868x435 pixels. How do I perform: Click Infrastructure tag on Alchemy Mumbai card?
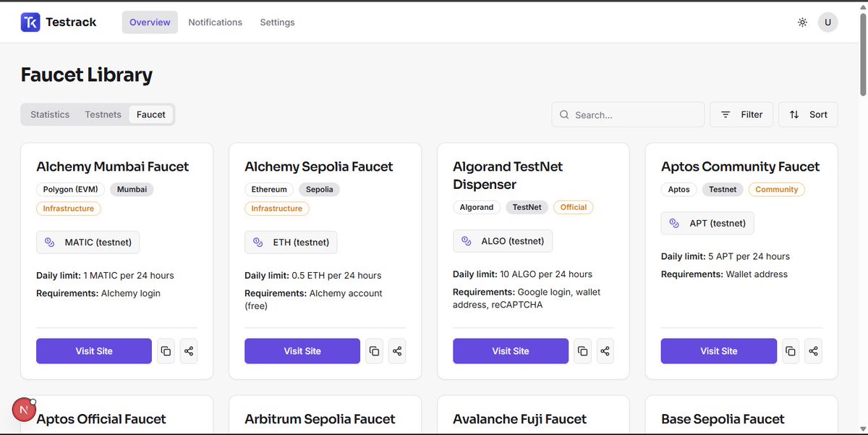(x=69, y=208)
